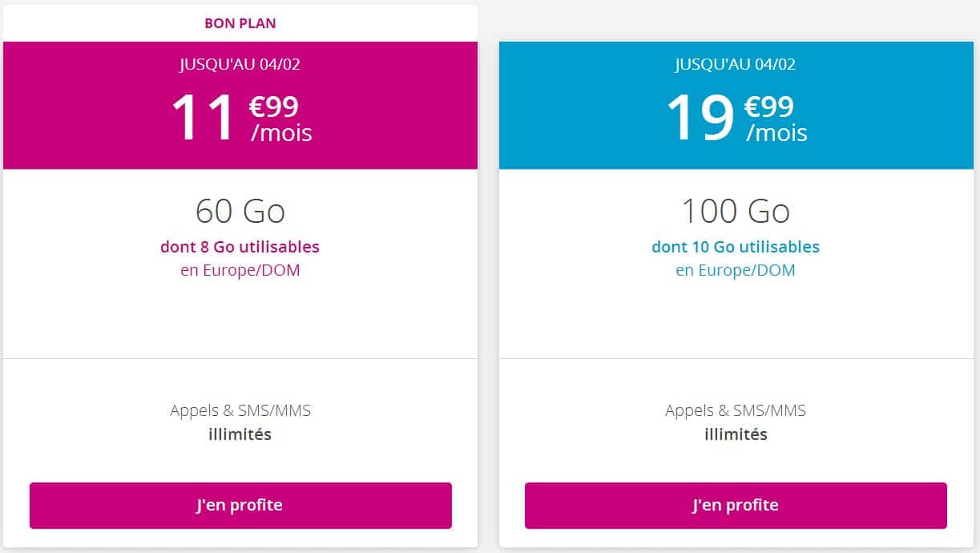Click "Appels & SMS/MMS" in the 100 Go card
Screen dimensions: 980x553
[x=736, y=411]
